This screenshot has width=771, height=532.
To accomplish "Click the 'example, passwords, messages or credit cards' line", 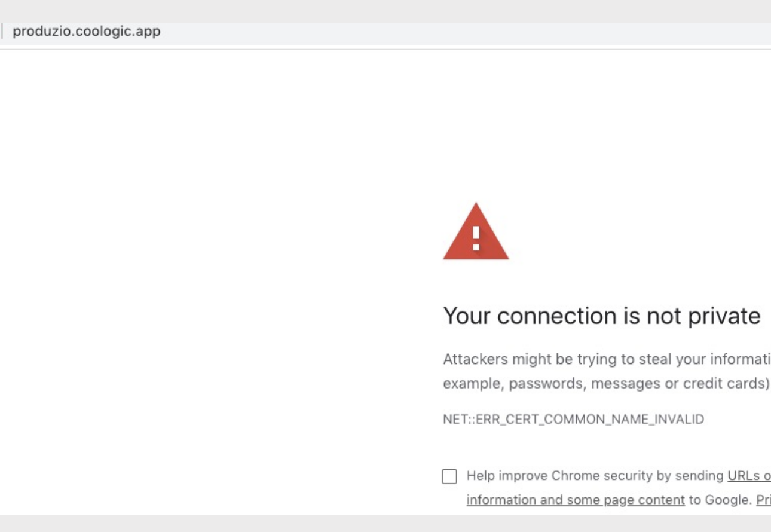I will pos(605,384).
